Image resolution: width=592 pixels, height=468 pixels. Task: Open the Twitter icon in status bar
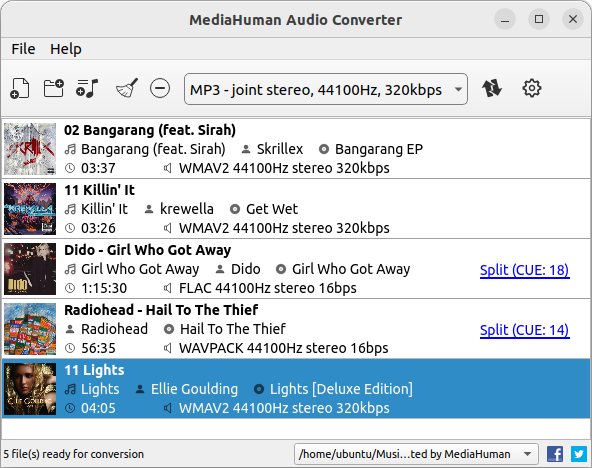click(579, 454)
